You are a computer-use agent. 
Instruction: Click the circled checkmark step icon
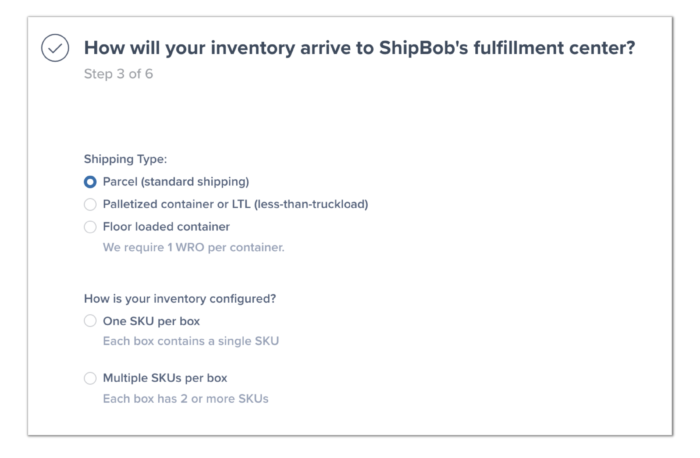click(56, 49)
